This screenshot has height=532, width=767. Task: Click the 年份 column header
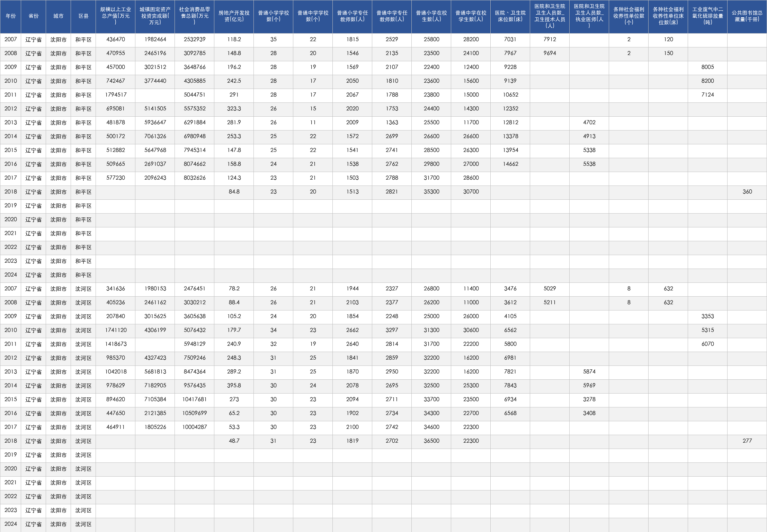click(x=10, y=16)
